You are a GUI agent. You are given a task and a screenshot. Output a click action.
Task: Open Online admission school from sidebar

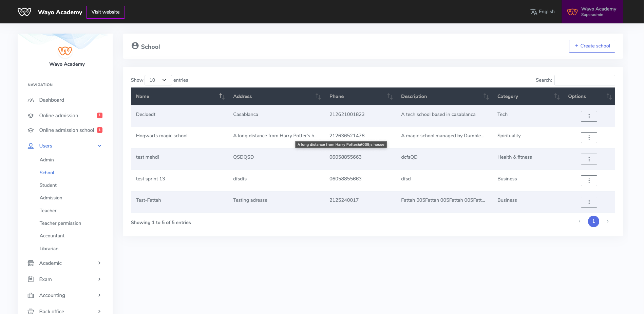coord(67,130)
